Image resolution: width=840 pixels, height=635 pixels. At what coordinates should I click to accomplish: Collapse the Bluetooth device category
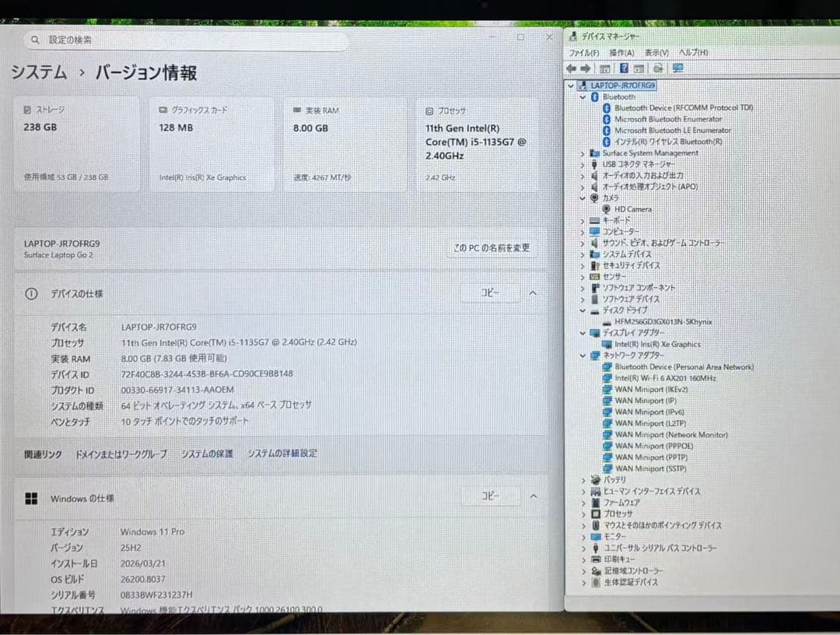pos(582,96)
